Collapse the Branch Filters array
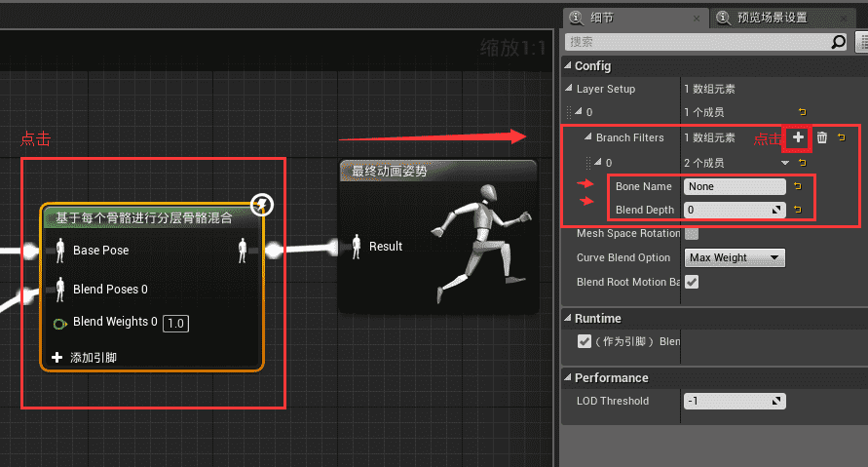Screen dimensions: 868x467 [586, 137]
